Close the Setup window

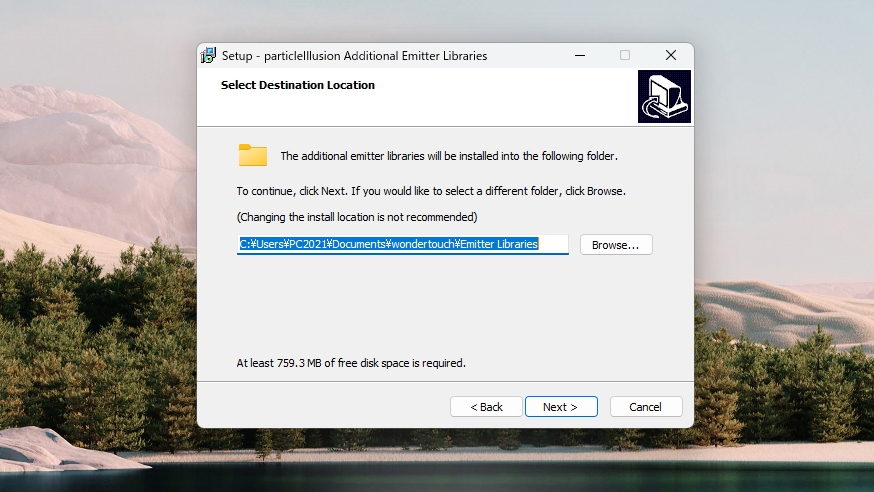click(x=671, y=55)
